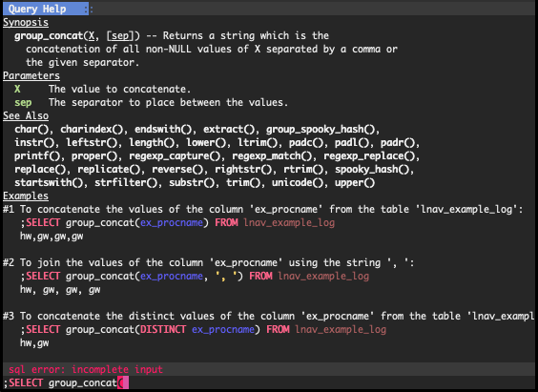538x392 pixels.
Task: Click the green X parameter name
Action: click(17, 89)
